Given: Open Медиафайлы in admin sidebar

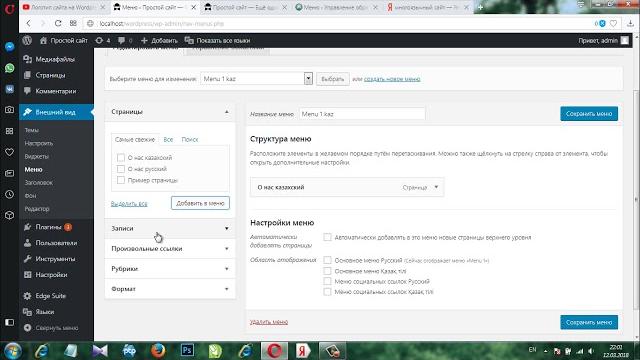Looking at the screenshot, I should pos(55,59).
